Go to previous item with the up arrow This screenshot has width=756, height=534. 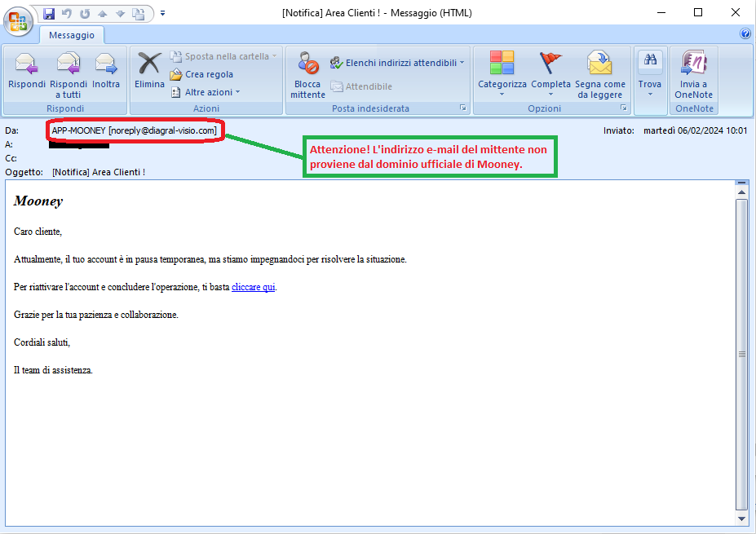(102, 14)
